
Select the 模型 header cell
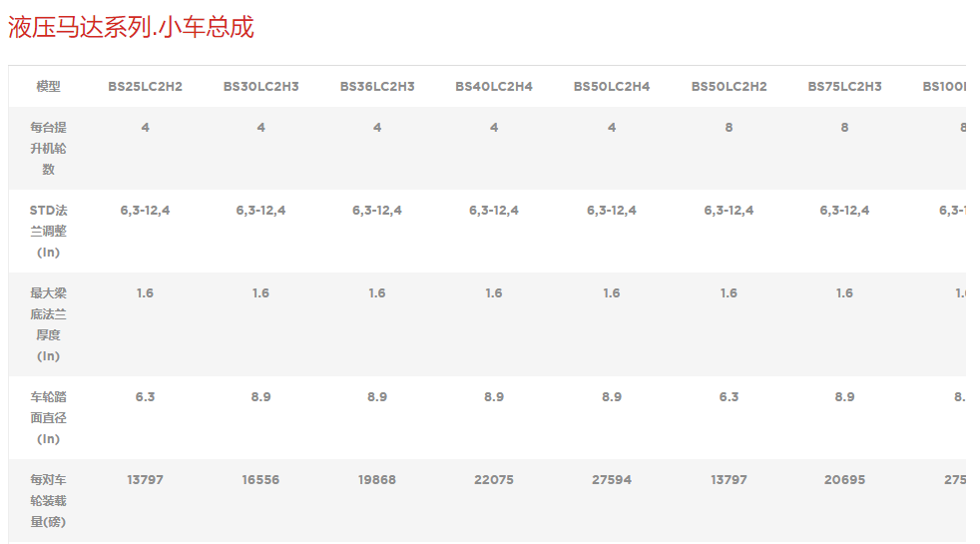48,87
